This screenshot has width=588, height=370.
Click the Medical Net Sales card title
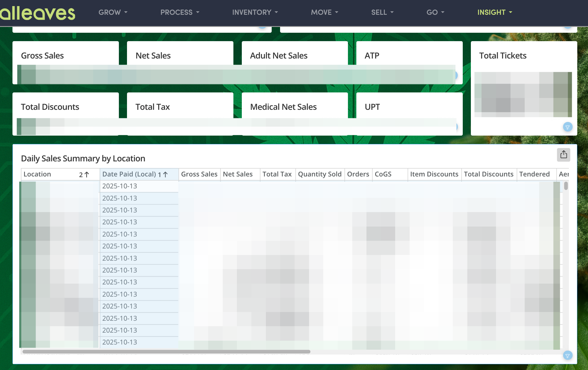pyautogui.click(x=283, y=107)
